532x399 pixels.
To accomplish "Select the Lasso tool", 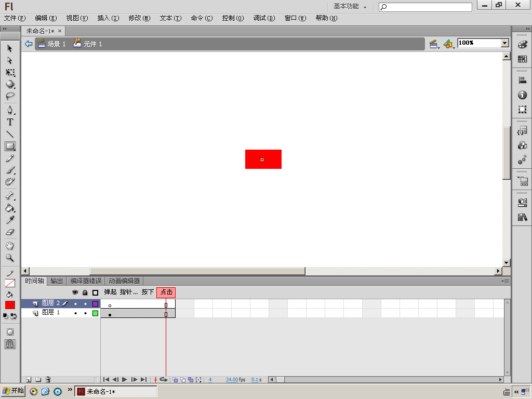I will pos(10,96).
